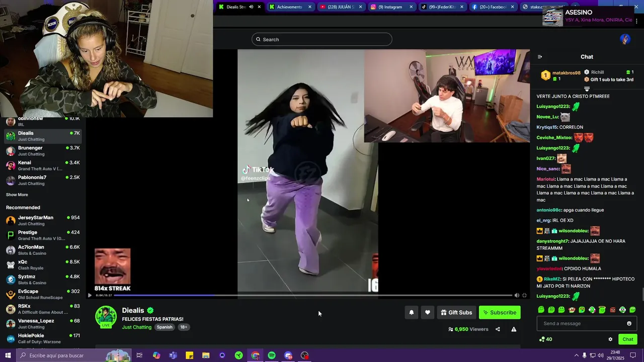This screenshot has width=644, height=362.
Task: Open Syztmz recommended channel
Action: point(43,280)
